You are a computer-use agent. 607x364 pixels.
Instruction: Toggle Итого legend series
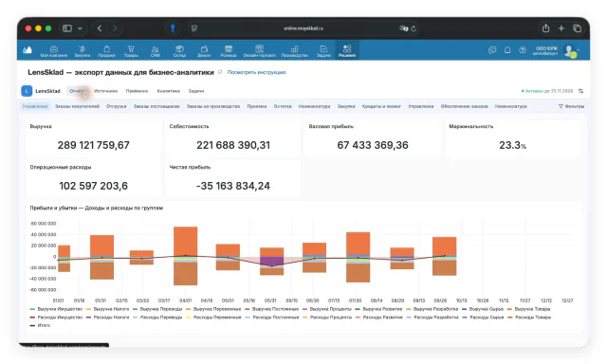(x=40, y=325)
